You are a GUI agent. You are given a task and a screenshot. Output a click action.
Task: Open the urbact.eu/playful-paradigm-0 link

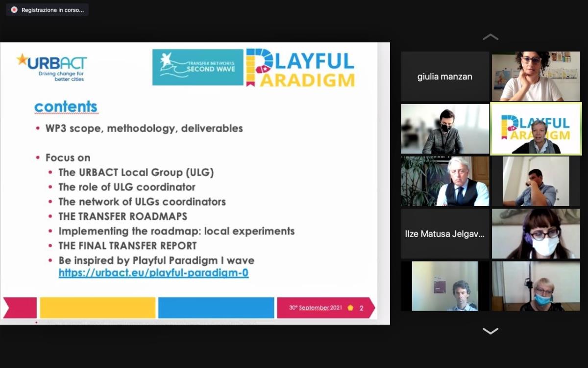[153, 273]
